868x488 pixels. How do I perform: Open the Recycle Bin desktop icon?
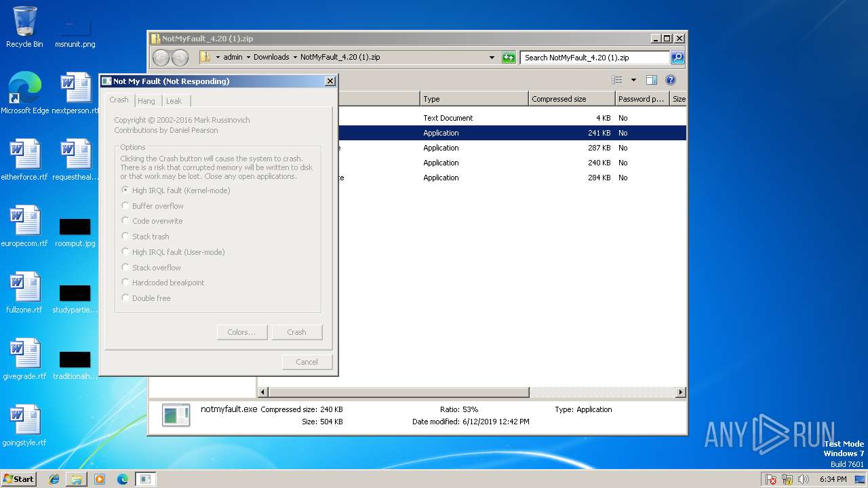click(24, 27)
